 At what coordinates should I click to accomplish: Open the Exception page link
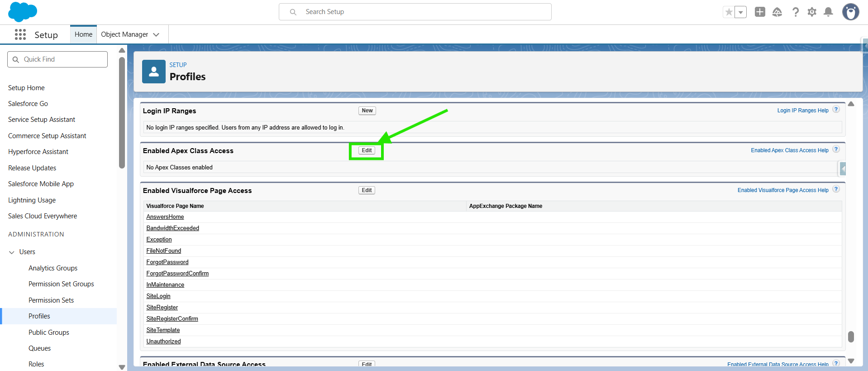159,240
